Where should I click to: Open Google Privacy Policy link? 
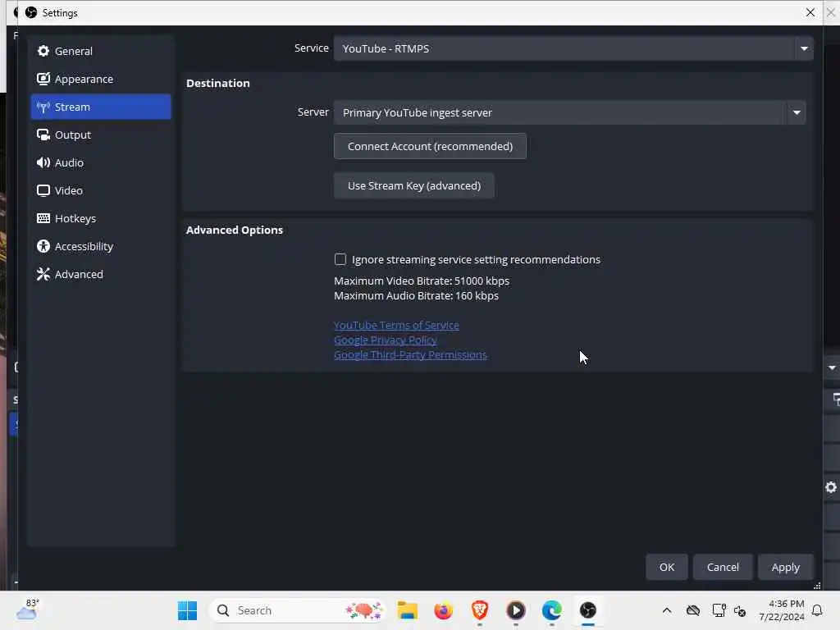point(386,340)
